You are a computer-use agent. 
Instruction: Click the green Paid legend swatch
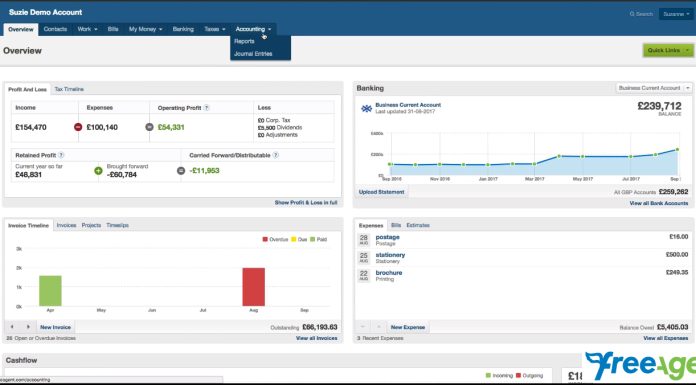click(x=312, y=239)
